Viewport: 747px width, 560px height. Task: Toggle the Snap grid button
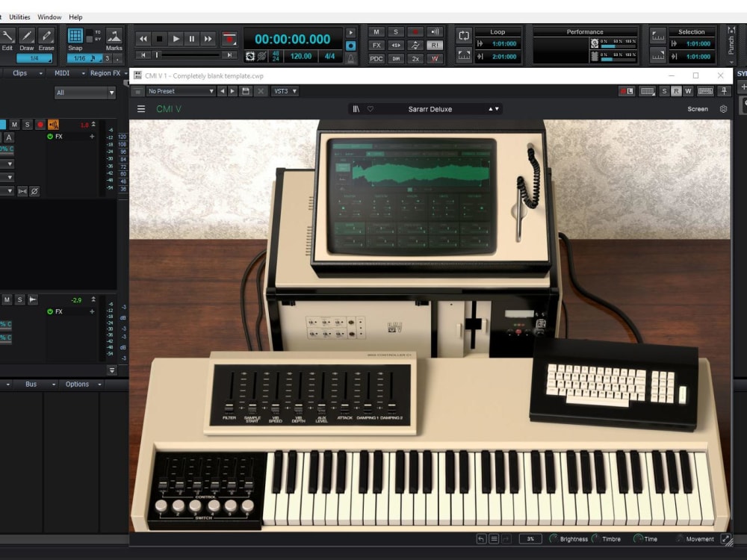(x=75, y=36)
